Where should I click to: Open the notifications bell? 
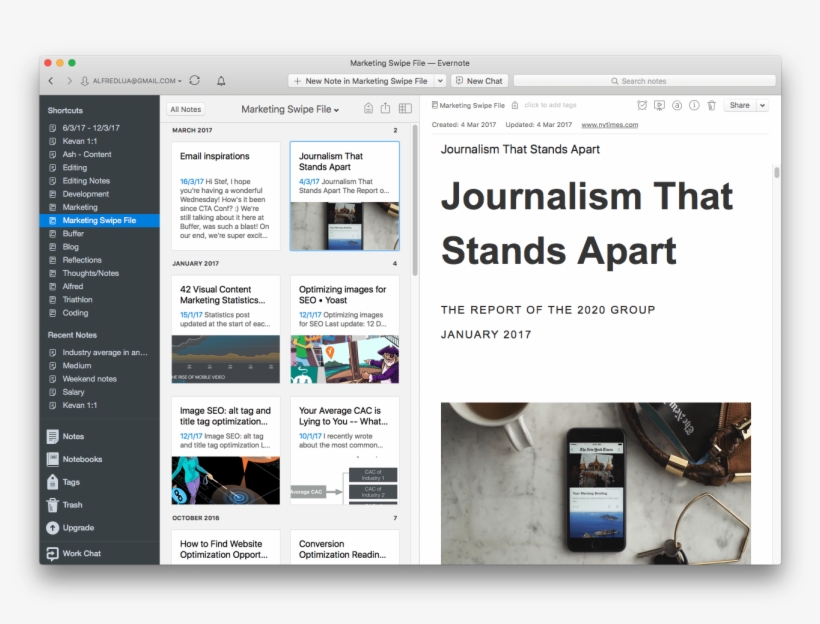click(x=221, y=81)
